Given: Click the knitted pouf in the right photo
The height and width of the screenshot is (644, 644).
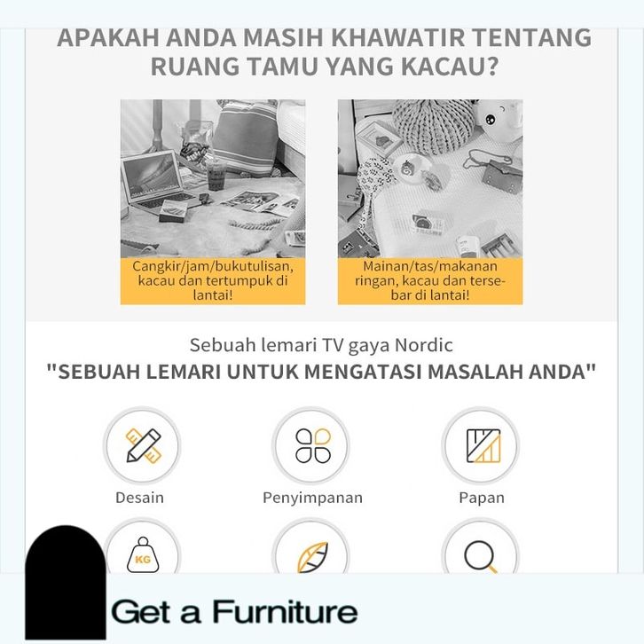Looking at the screenshot, I should coord(433,125).
